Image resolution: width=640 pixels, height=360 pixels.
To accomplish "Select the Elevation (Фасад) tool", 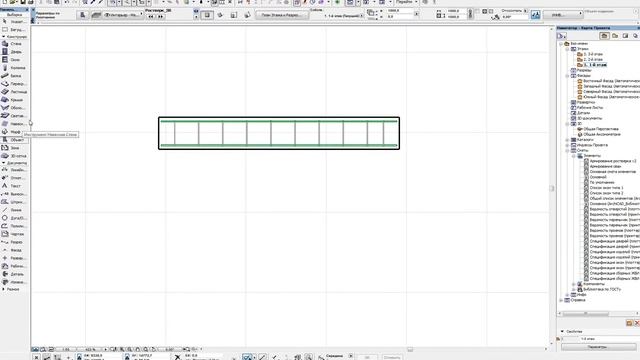I will (x=14, y=250).
